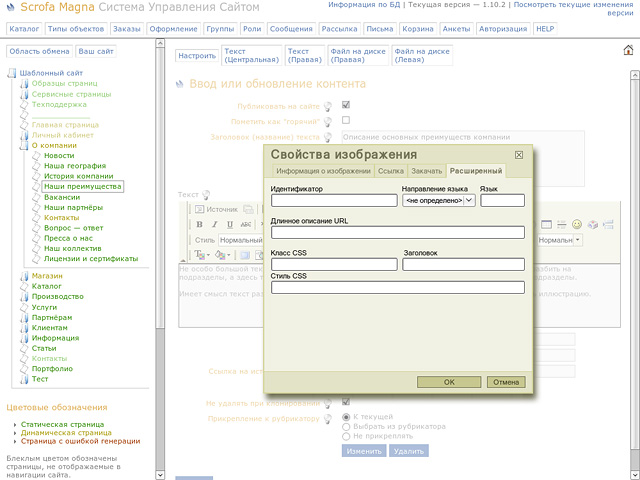
Task: Close the image properties dialog
Action: pos(518,155)
